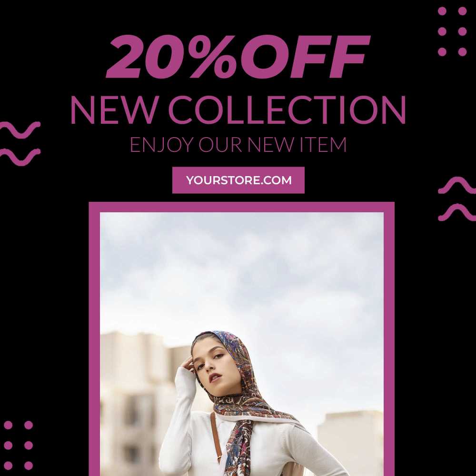Click the YOURSTORE.COM button
Screen dimensions: 476x476
pos(238,180)
